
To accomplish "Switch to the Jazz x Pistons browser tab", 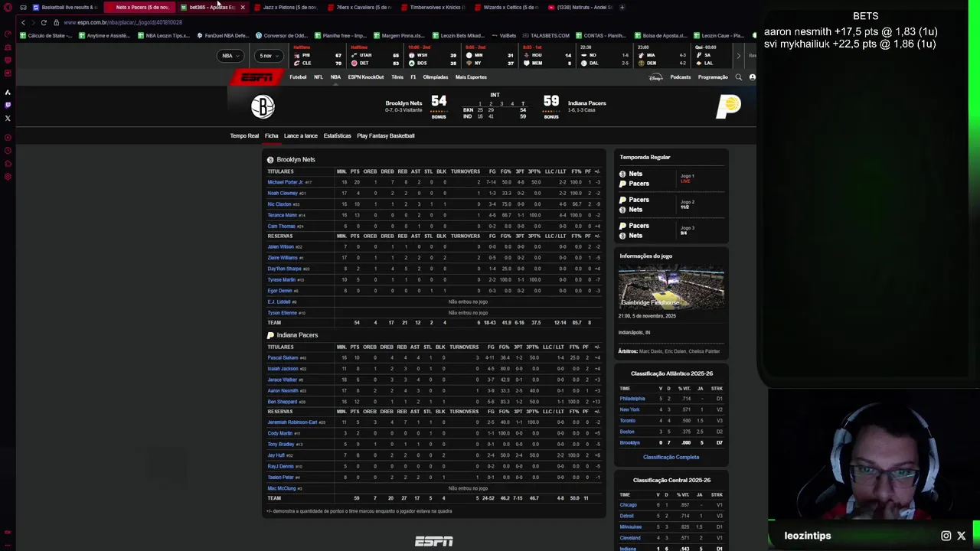I will coord(289,7).
